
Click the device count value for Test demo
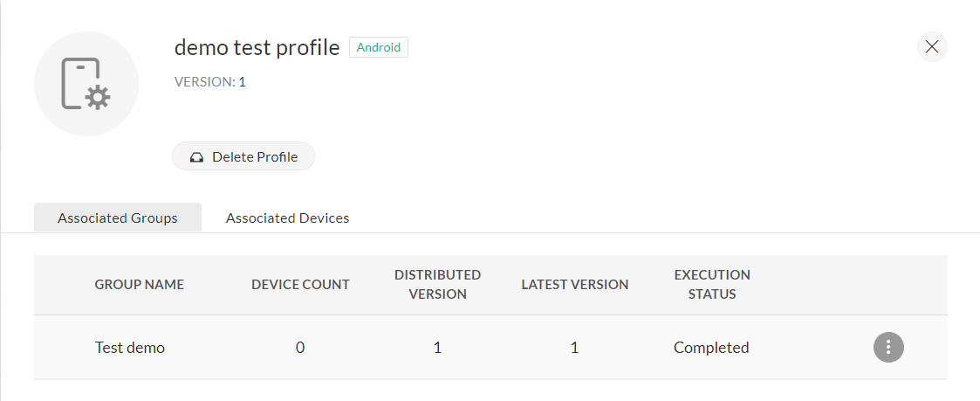pyautogui.click(x=300, y=347)
